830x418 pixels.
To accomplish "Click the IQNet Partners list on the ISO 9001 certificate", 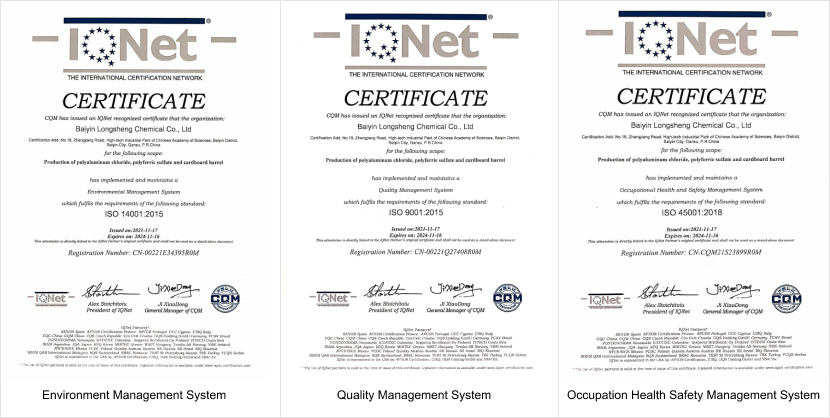I will 416,343.
